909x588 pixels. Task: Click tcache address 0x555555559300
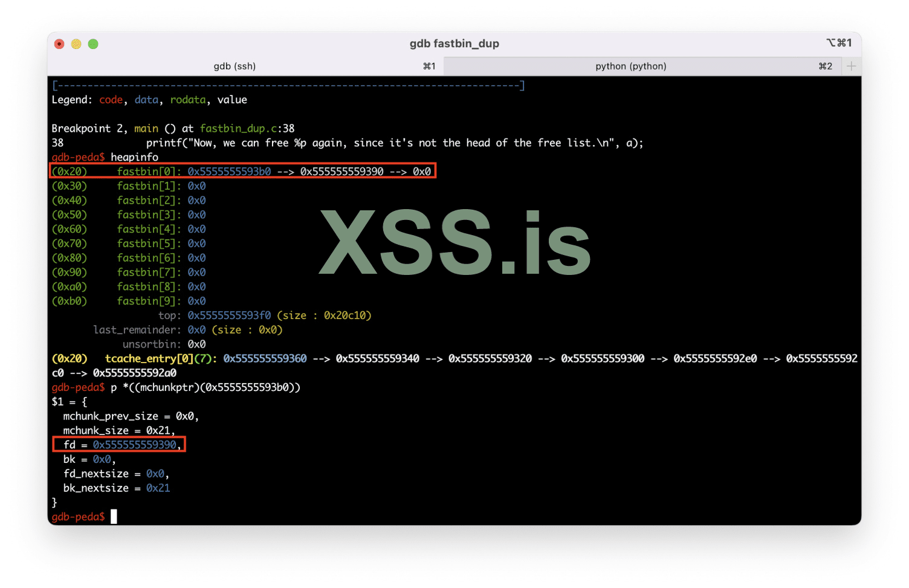coord(603,359)
